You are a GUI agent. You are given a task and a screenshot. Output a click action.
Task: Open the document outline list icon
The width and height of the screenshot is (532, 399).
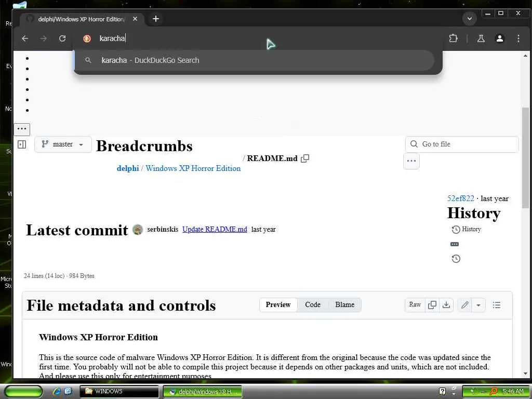point(496,305)
